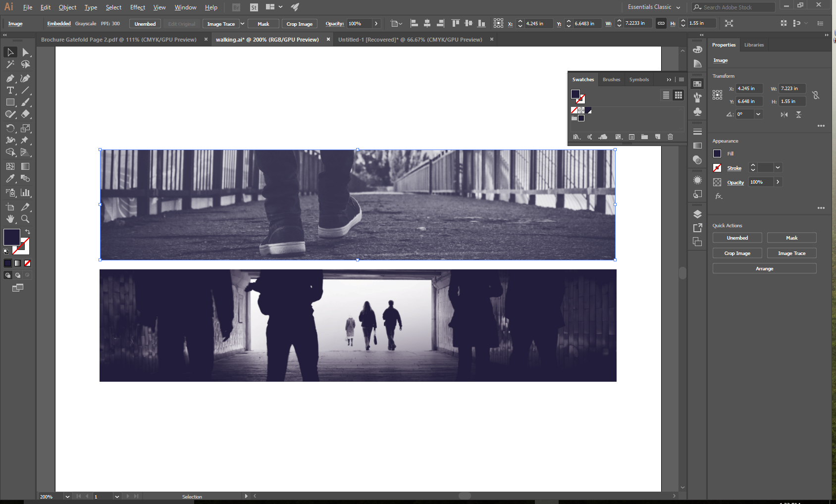
Task: Open the Swatch Libraries menu icon
Action: 576,137
